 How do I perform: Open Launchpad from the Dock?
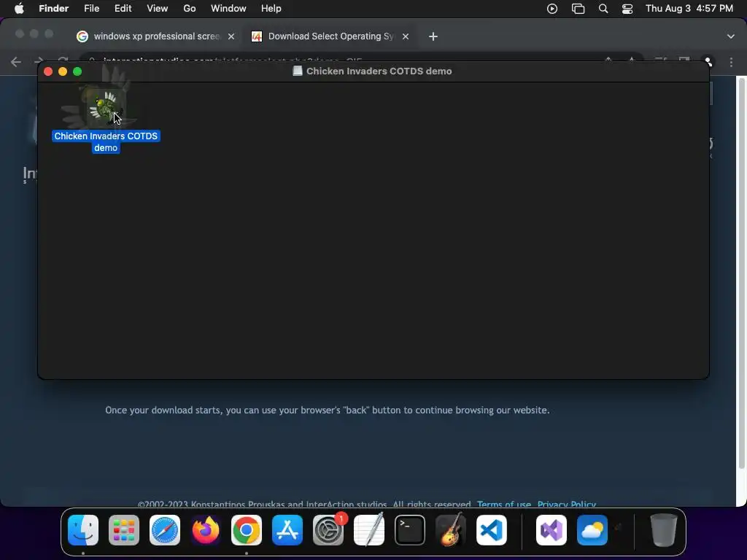[x=124, y=530]
